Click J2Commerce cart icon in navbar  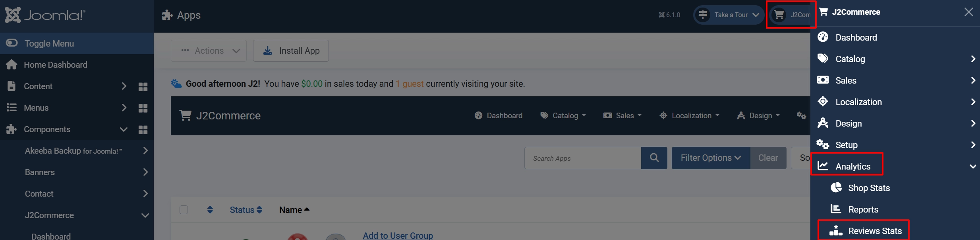coord(186,115)
